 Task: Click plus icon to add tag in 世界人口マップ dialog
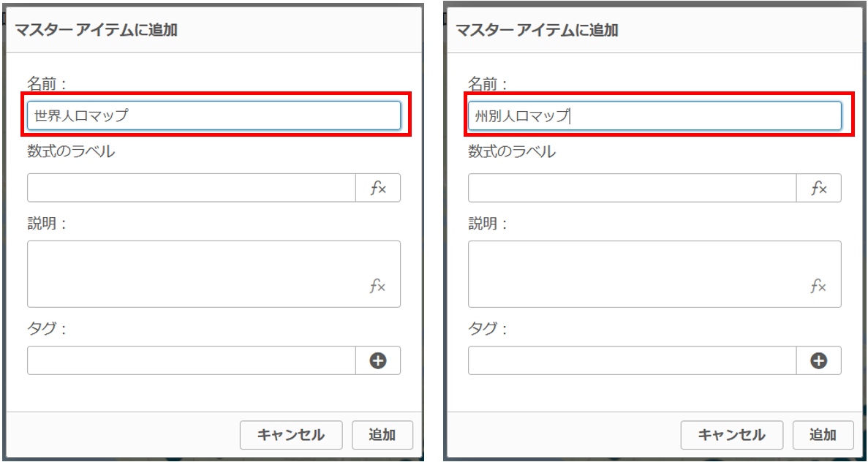pyautogui.click(x=378, y=360)
